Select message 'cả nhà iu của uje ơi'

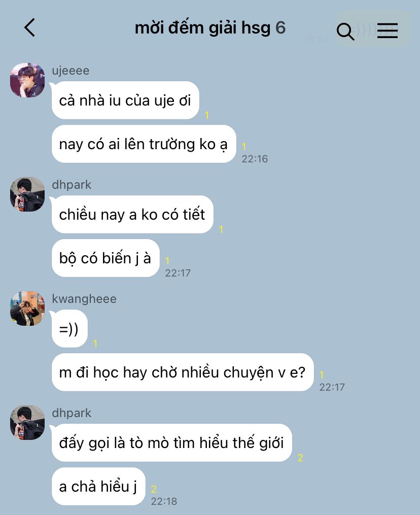(125, 100)
